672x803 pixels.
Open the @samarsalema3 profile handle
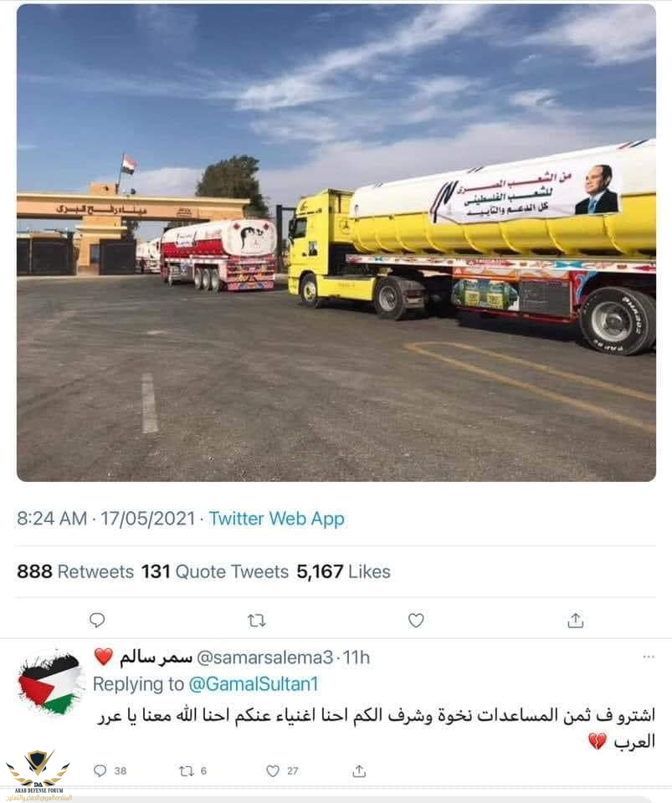(264, 657)
